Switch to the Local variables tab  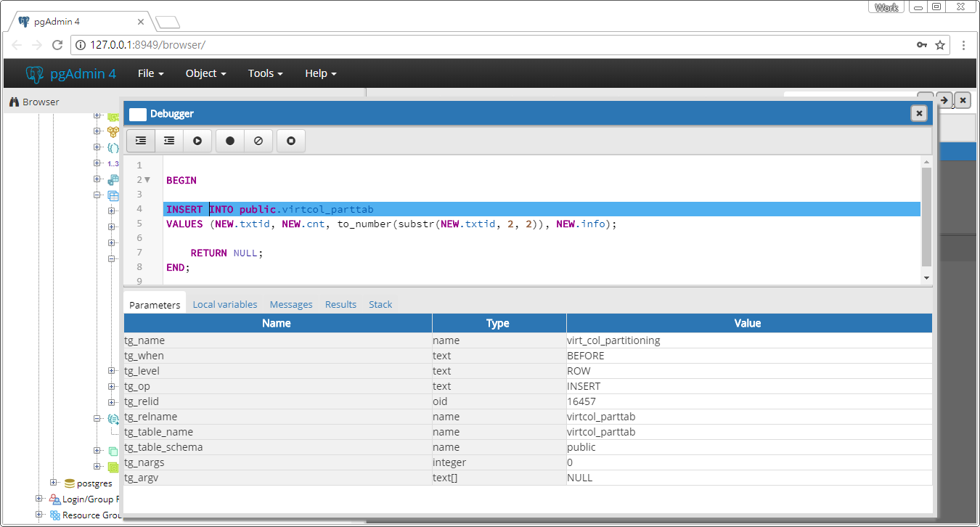click(x=225, y=304)
